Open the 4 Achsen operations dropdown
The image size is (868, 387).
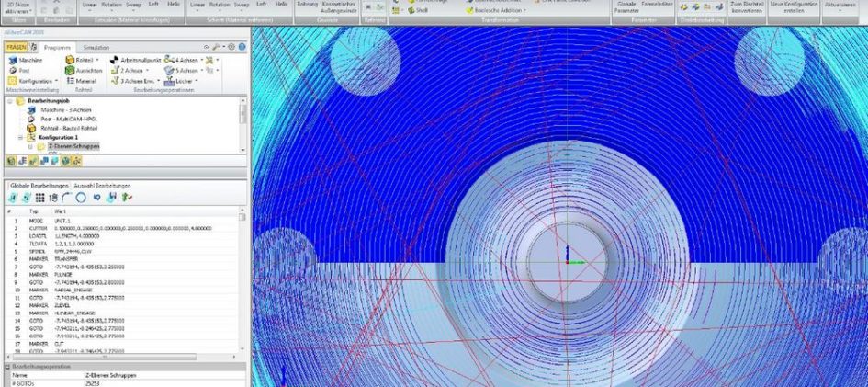tap(185, 60)
